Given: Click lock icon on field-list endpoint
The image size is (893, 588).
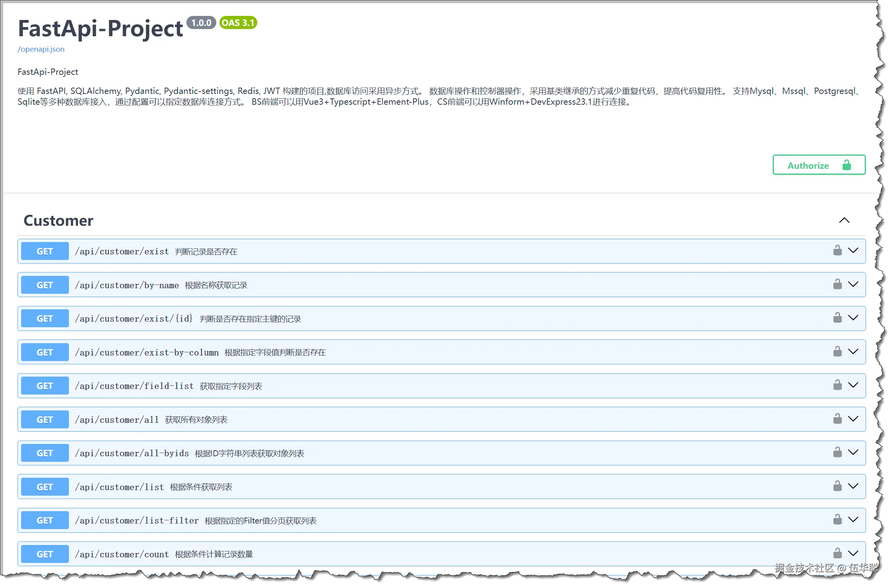Looking at the screenshot, I should 837,385.
